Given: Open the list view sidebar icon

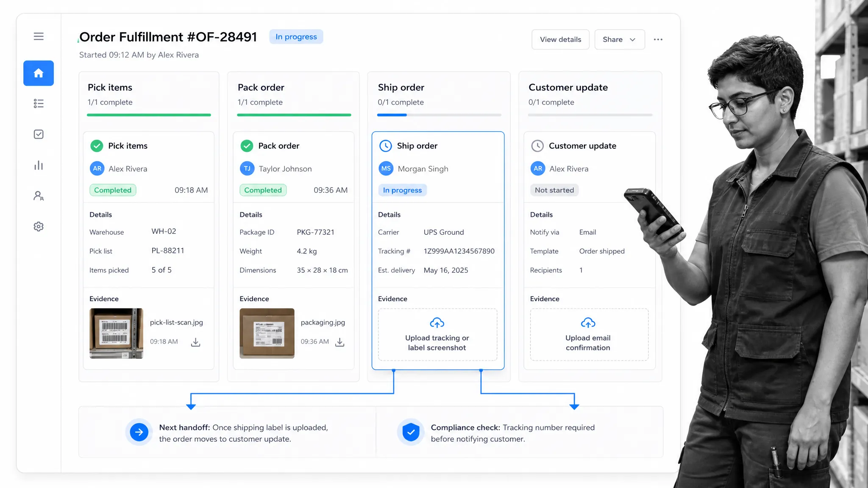Looking at the screenshot, I should (39, 104).
